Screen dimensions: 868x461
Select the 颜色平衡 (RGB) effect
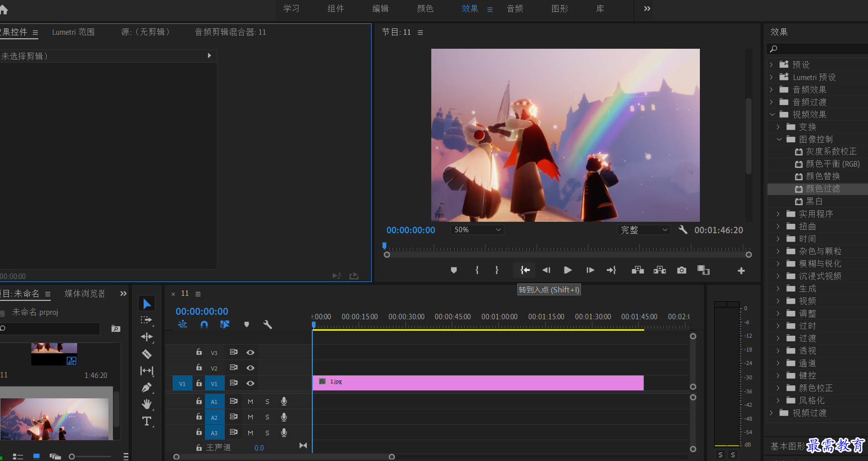tap(833, 164)
